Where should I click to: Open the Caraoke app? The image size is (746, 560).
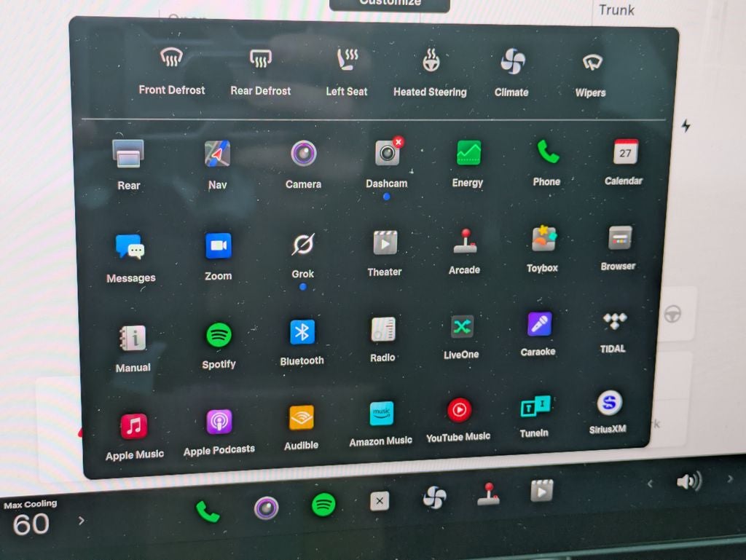538,334
